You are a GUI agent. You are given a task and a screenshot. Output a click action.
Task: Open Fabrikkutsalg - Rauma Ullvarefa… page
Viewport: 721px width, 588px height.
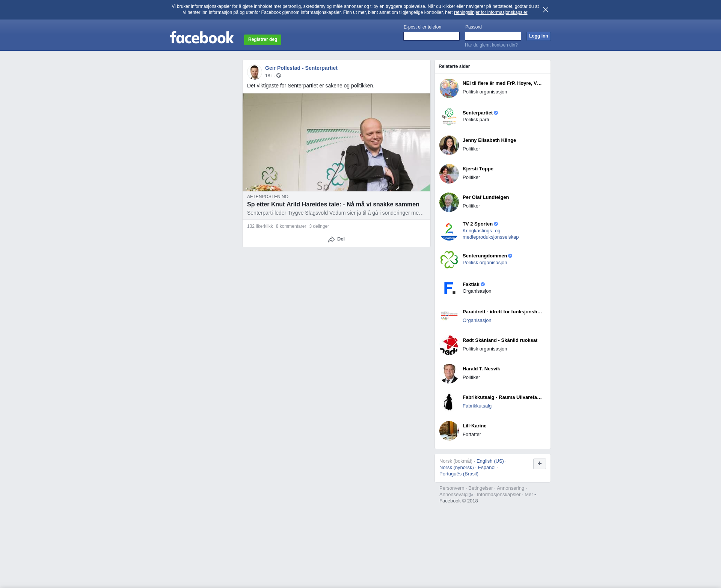click(502, 397)
